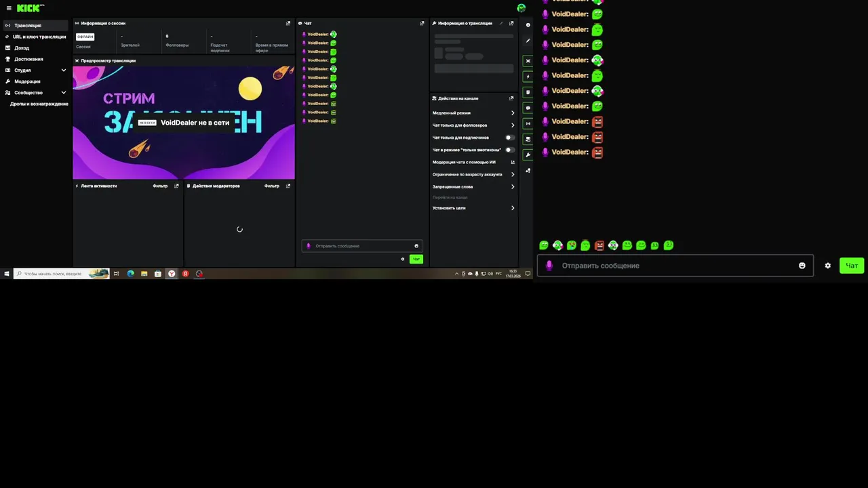Toggle session info icon in right strip
Viewport: 868px width, 488px height.
[528, 123]
